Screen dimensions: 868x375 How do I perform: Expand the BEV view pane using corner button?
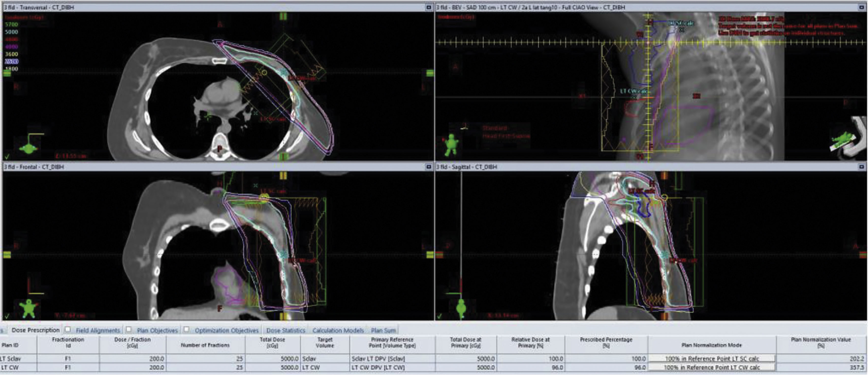[862, 7]
